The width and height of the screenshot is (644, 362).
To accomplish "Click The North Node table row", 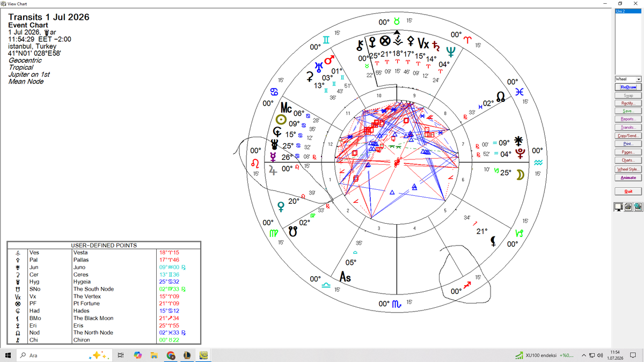I will (104, 333).
